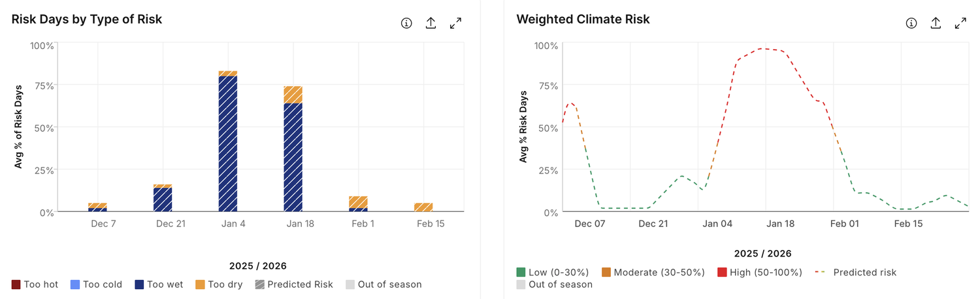Open info icon for Risk Days chart
Screen dimensions: 980x299
pos(406,24)
